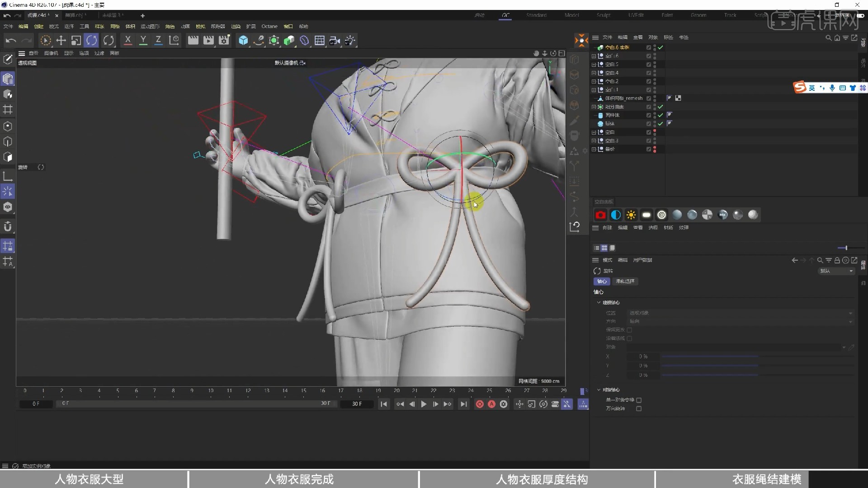Viewport: 868px width, 488px height.
Task: Expand the 备份 object tree node
Action: pos(594,149)
